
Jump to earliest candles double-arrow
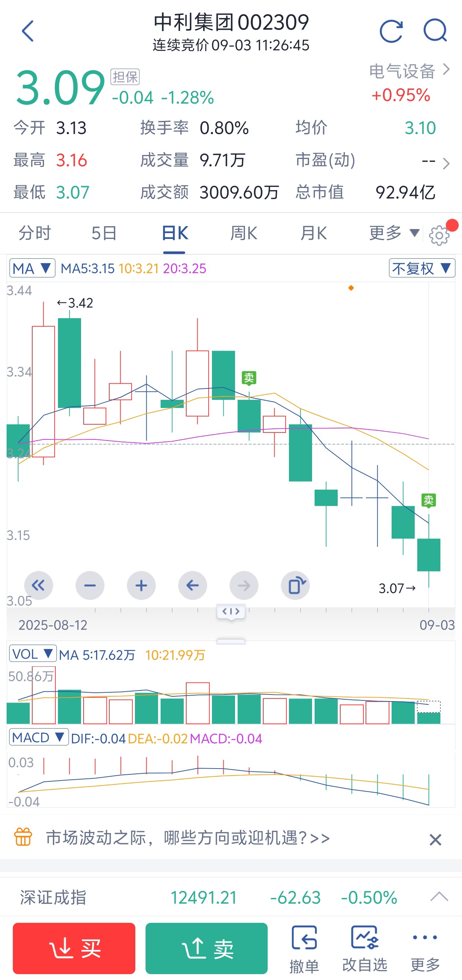point(38,586)
